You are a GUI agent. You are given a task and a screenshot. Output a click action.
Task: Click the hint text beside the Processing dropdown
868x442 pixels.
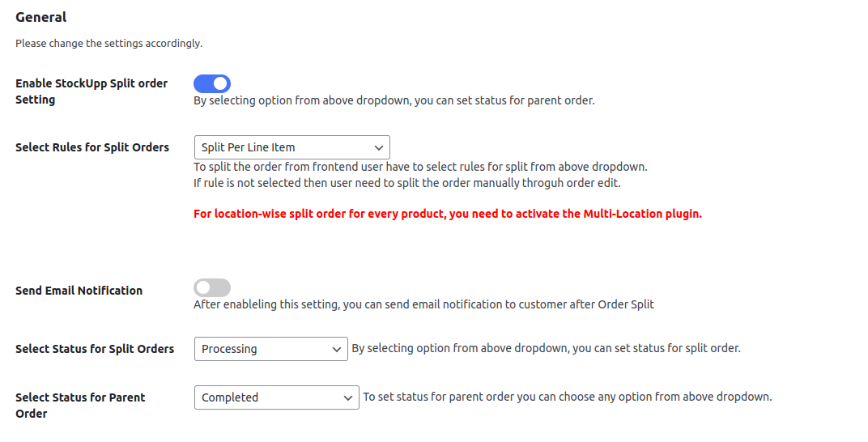coord(546,349)
